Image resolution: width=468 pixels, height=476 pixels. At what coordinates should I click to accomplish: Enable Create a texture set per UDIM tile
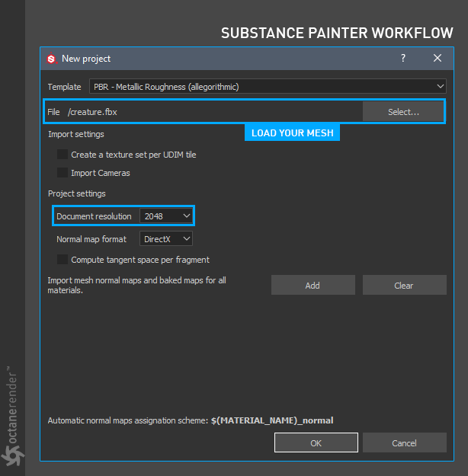click(63, 155)
